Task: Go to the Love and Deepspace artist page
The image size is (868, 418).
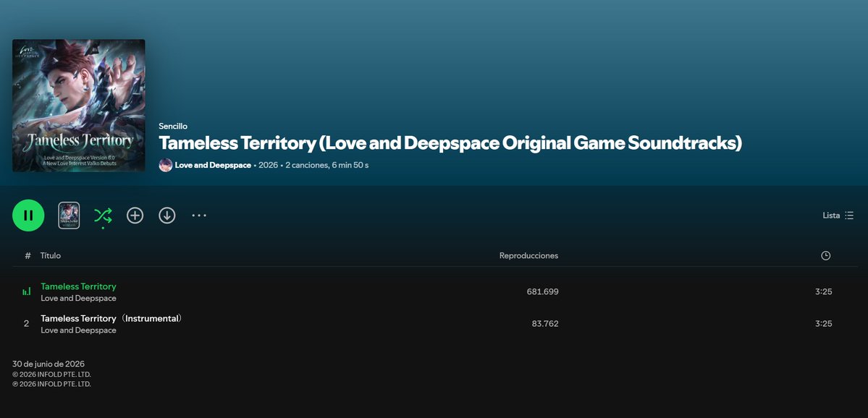Action: 213,165
